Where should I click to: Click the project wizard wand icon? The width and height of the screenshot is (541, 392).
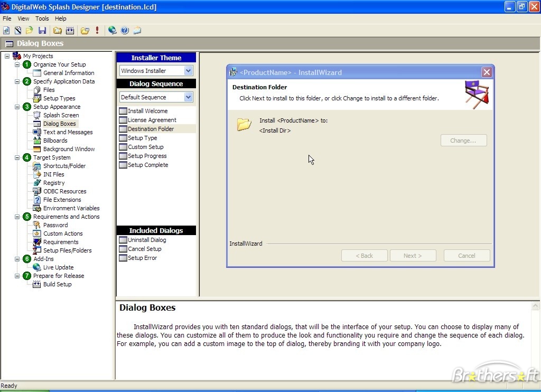18,30
